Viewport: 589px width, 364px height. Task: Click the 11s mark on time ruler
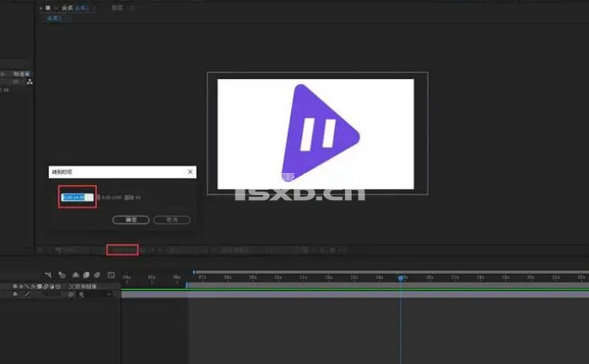(303, 277)
